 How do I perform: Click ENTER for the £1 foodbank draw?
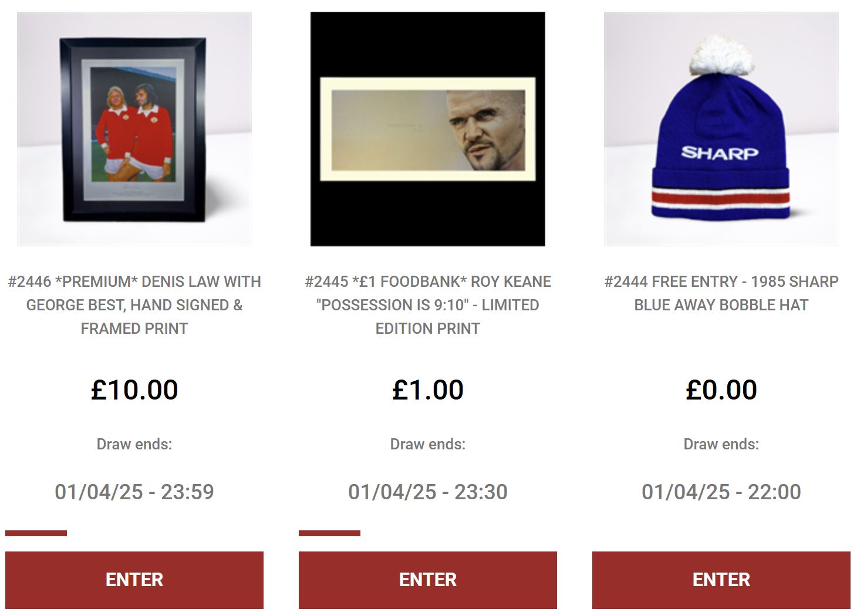[428, 580]
